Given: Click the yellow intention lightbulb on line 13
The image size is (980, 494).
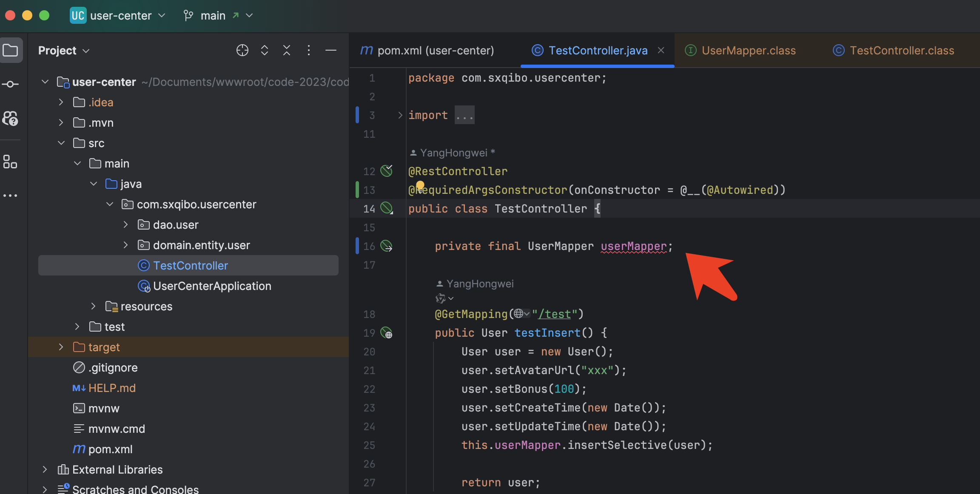Looking at the screenshot, I should click(x=420, y=185).
